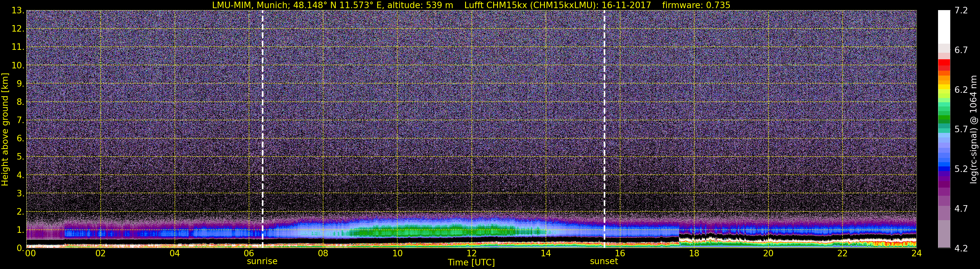Click the '04' time tick label
The height and width of the screenshot is (269, 980).
tap(175, 253)
